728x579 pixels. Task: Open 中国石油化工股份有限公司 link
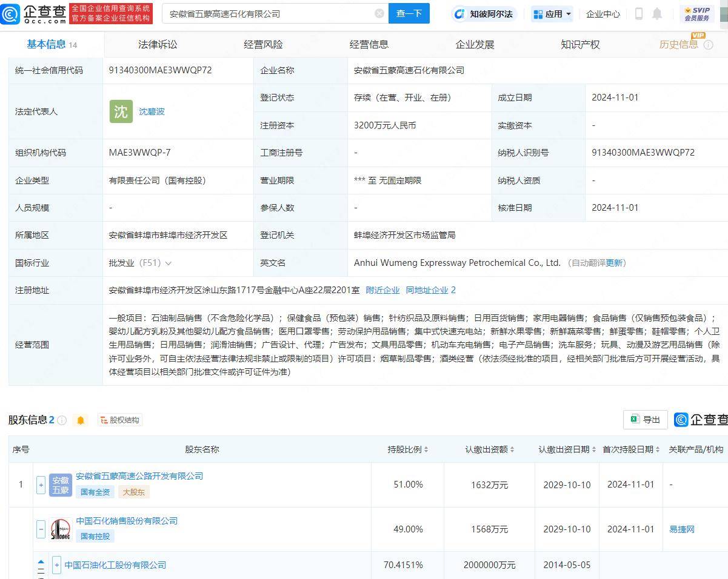[115, 565]
